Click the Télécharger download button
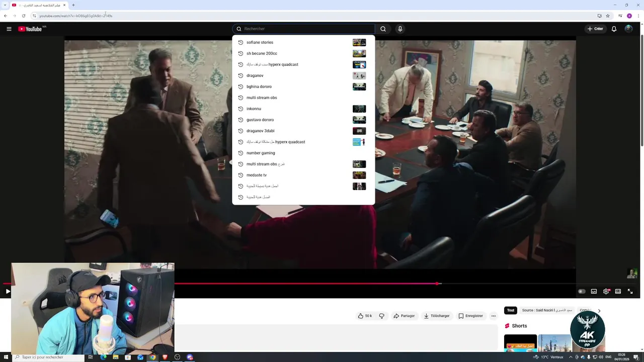The height and width of the screenshot is (362, 644). tap(437, 316)
